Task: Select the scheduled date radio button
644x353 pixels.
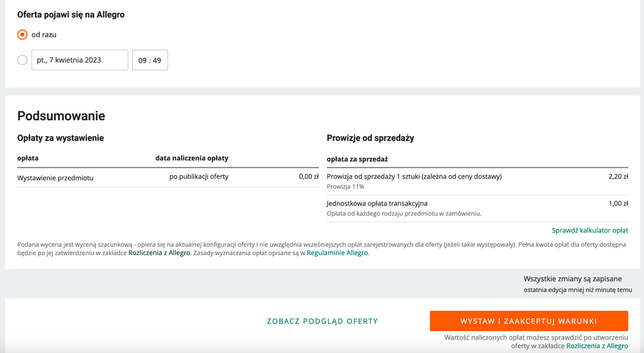Action: [x=23, y=60]
